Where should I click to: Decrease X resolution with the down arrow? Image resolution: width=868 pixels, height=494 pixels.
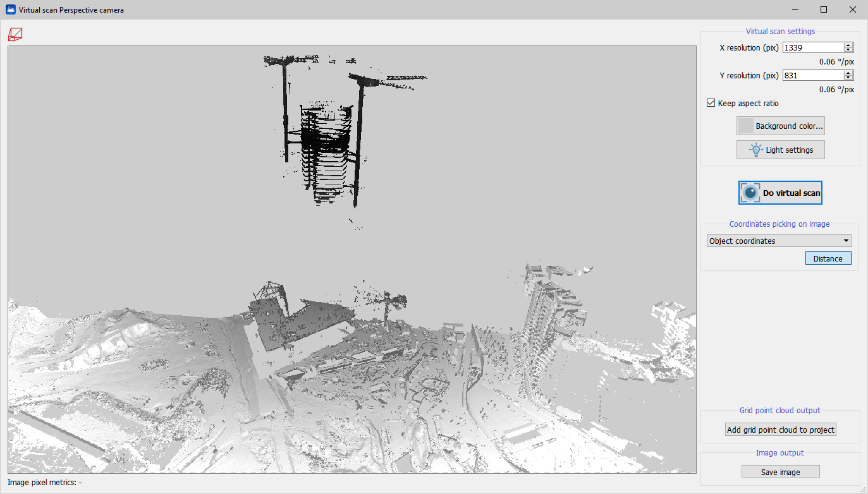click(x=848, y=50)
